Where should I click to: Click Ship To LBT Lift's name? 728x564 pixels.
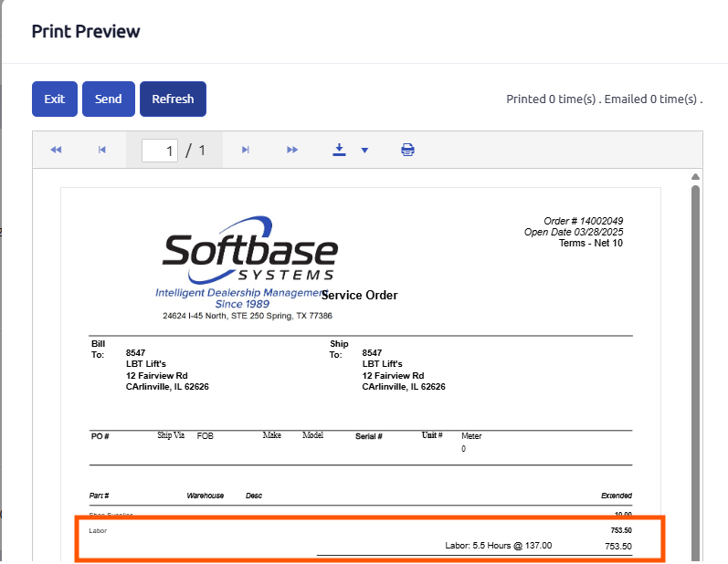pyautogui.click(x=382, y=364)
